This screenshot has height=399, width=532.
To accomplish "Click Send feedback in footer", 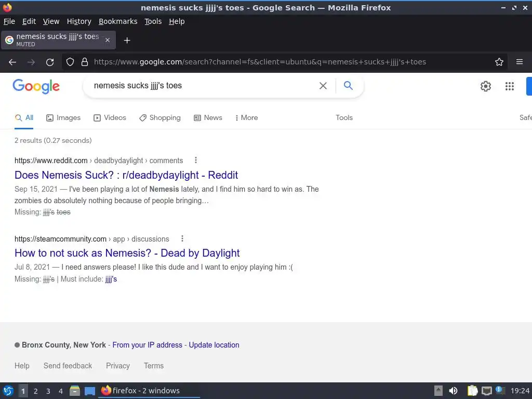I will tap(68, 366).
